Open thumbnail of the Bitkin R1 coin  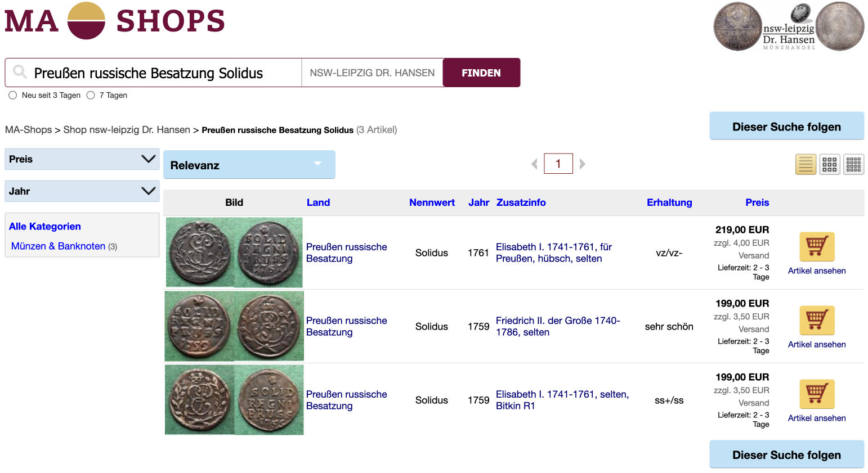[234, 400]
